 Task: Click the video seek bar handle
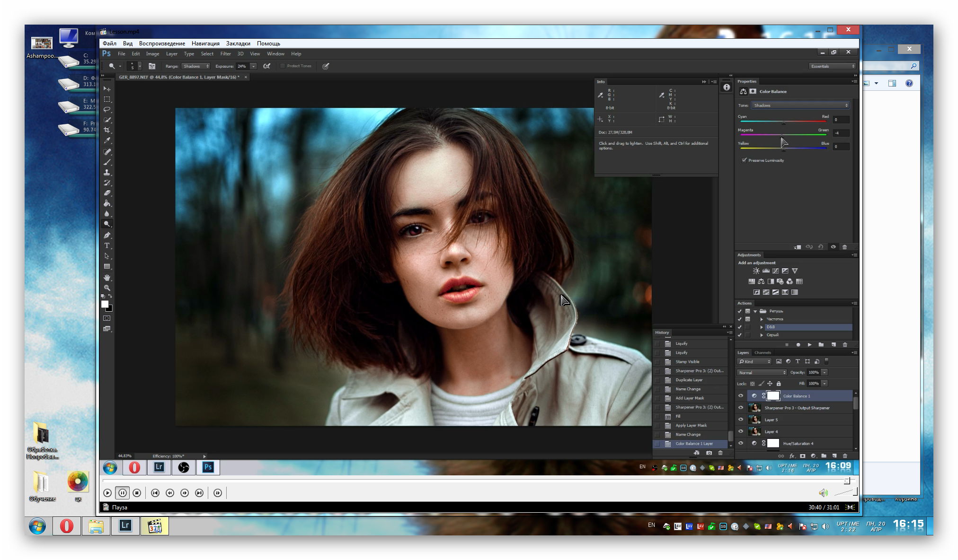pyautogui.click(x=847, y=481)
